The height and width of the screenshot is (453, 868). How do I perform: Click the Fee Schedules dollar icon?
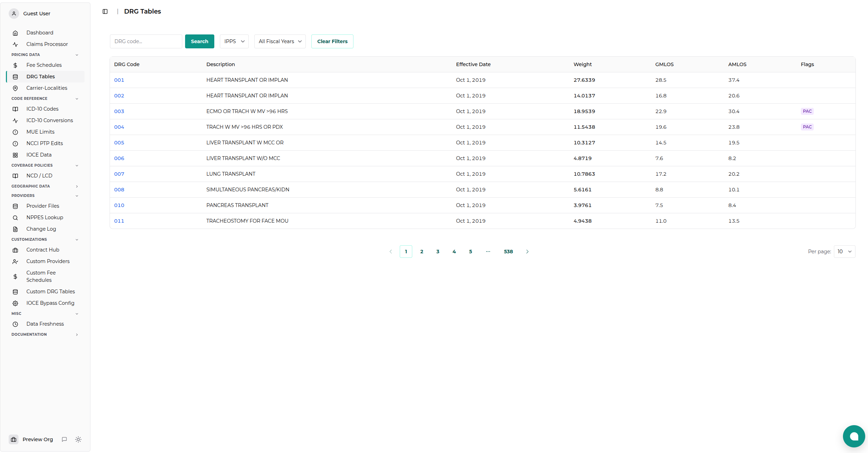point(15,65)
